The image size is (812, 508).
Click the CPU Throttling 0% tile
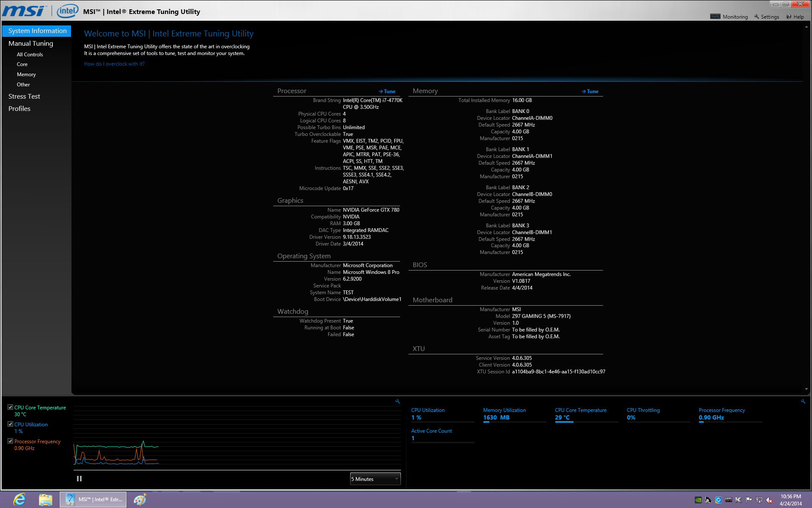pyautogui.click(x=658, y=415)
